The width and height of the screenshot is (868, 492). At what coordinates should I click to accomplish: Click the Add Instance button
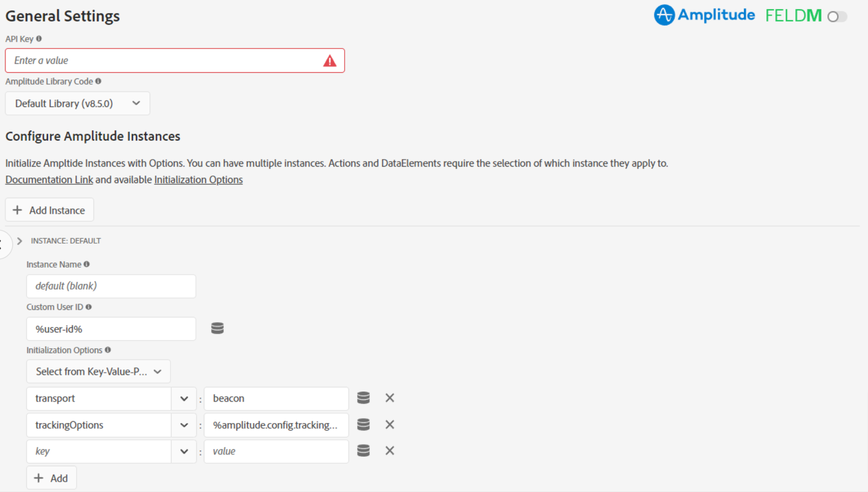coord(49,210)
